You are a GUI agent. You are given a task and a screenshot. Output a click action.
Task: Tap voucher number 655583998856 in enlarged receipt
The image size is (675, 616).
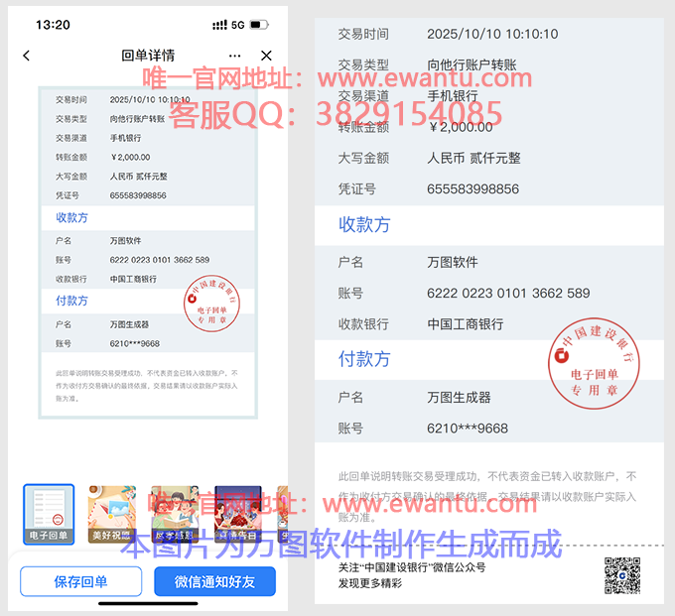[x=472, y=188]
